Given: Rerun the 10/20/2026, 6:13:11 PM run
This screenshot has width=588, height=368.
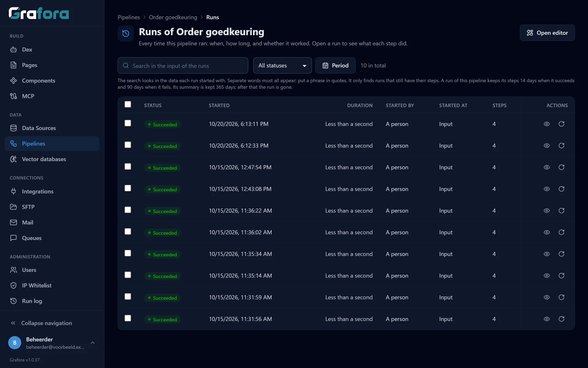Looking at the screenshot, I should pyautogui.click(x=561, y=124).
